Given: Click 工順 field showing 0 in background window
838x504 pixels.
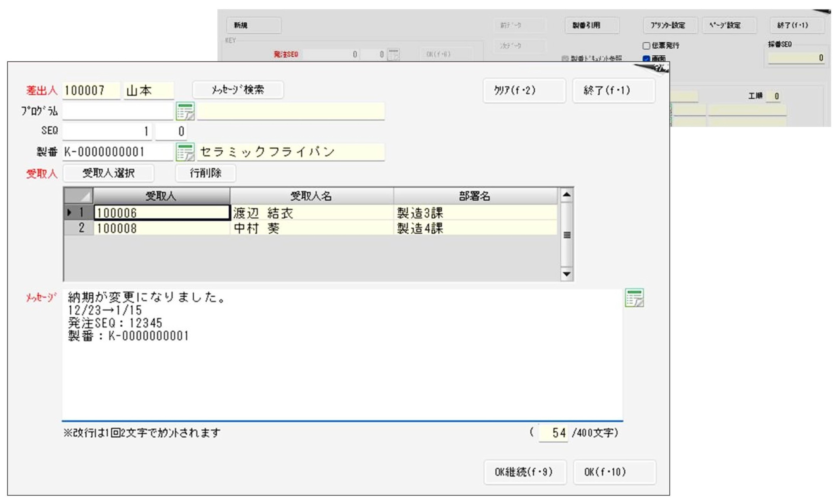Looking at the screenshot, I should pyautogui.click(x=773, y=96).
